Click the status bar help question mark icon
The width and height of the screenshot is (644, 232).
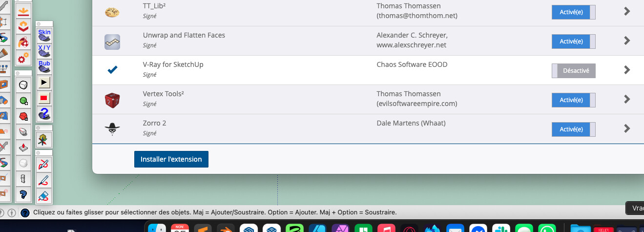pyautogui.click(x=25, y=213)
